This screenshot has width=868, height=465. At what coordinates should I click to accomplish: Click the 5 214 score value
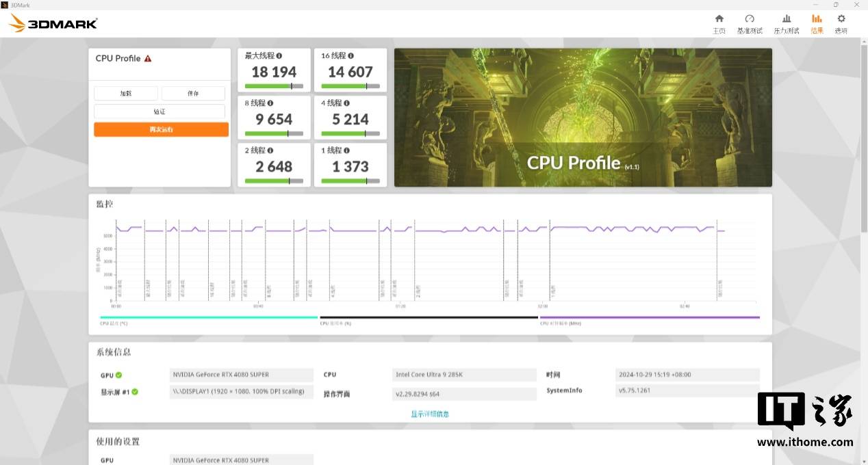point(350,119)
